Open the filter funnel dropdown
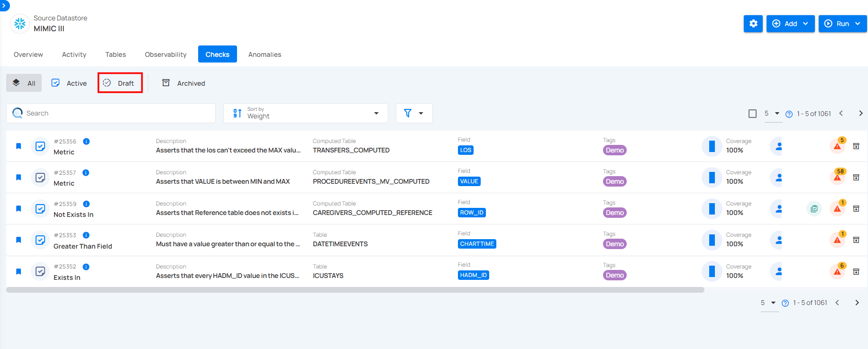Screen dimensions: 868x349 click(x=414, y=113)
